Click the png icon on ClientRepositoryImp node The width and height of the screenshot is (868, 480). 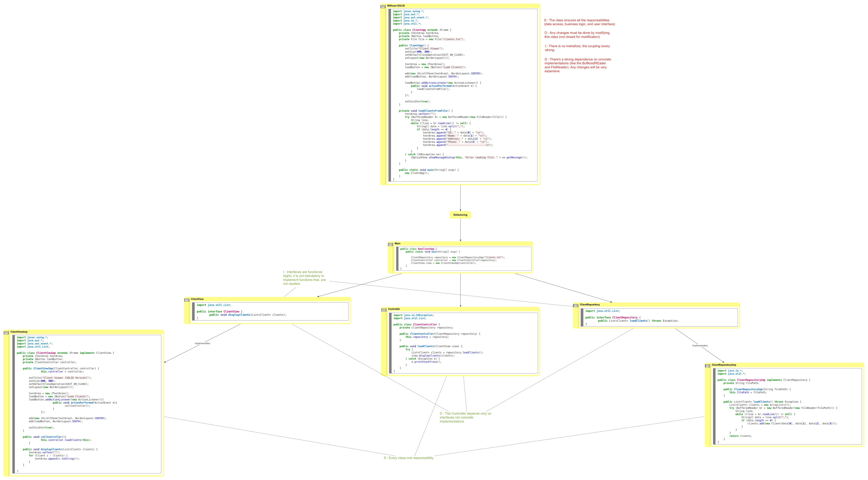tap(708, 366)
